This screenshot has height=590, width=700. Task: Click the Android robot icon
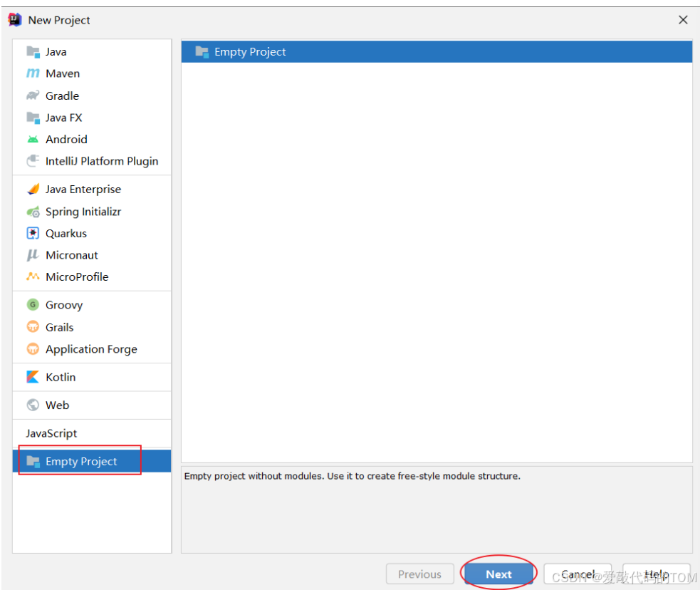click(x=33, y=140)
